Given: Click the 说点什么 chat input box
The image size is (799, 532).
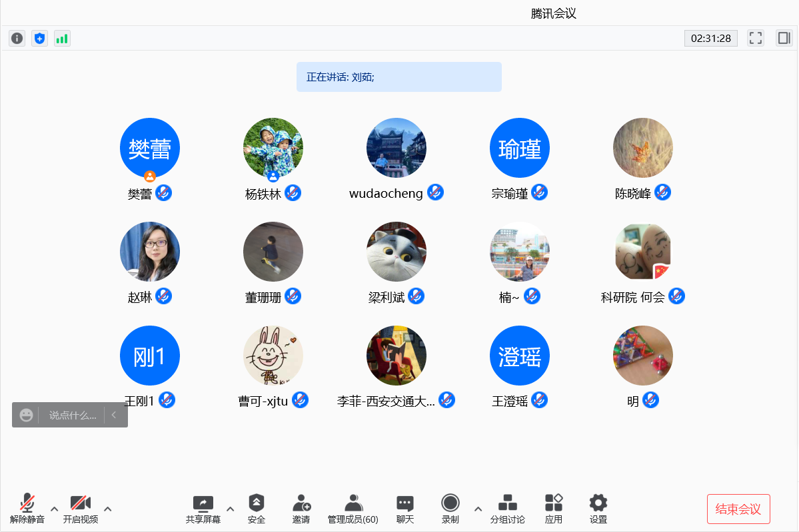Looking at the screenshot, I should click(x=72, y=415).
